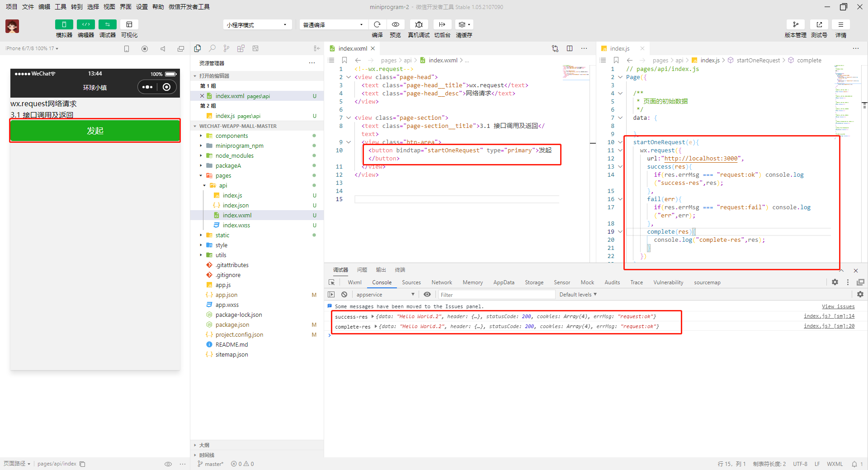Close index.wxml in open editors list
This screenshot has height=470, width=868.
202,96
